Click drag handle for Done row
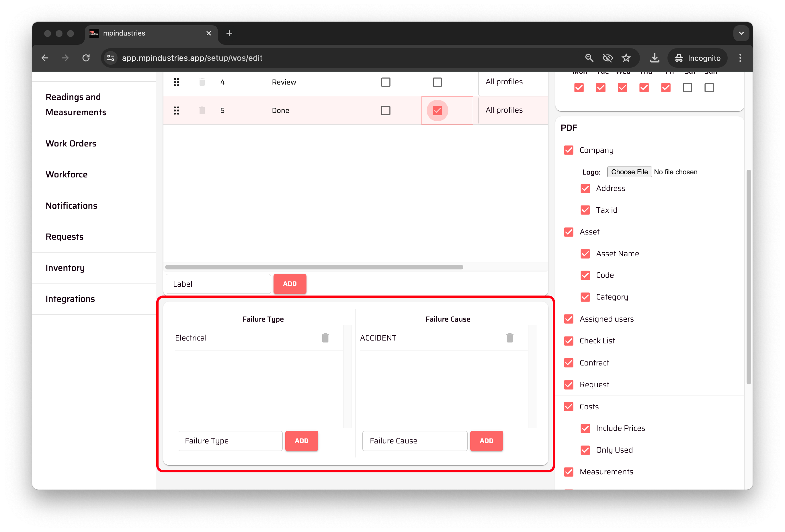 point(176,110)
